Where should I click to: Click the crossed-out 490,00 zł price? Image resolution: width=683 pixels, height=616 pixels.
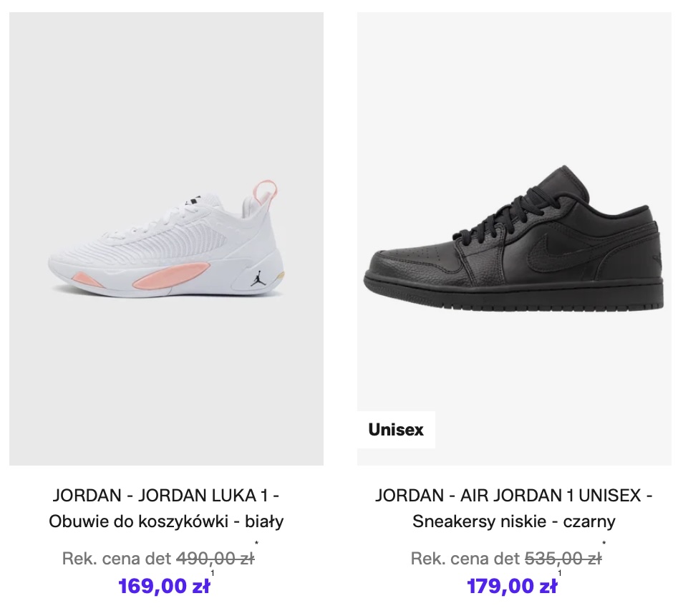215,559
